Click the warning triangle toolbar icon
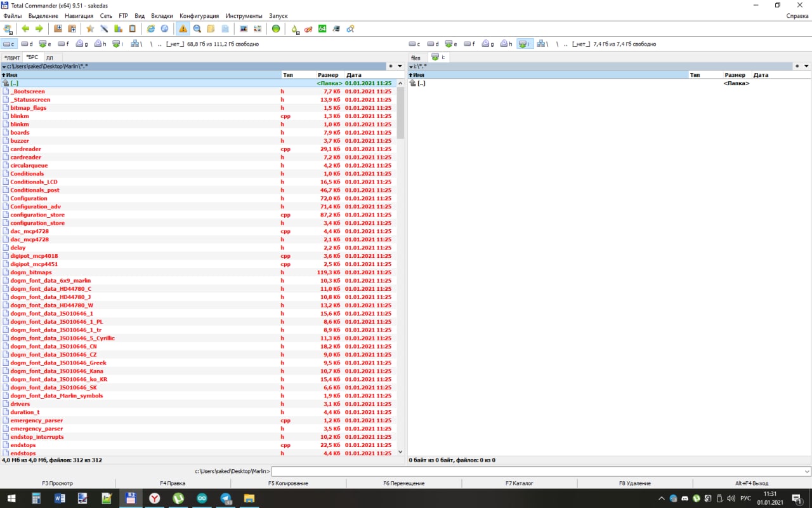Image resolution: width=812 pixels, height=508 pixels. click(183, 29)
